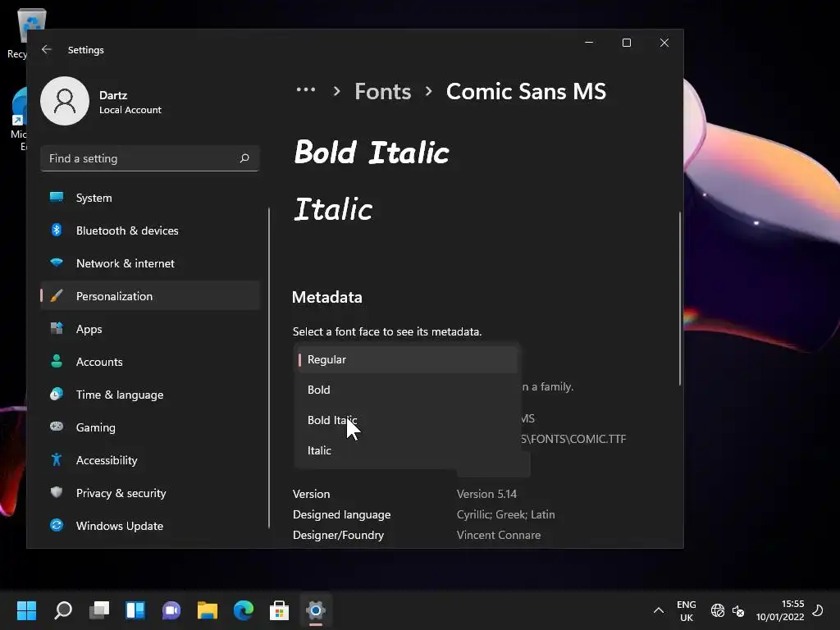
Task: Minimize the Settings window
Action: pyautogui.click(x=589, y=43)
